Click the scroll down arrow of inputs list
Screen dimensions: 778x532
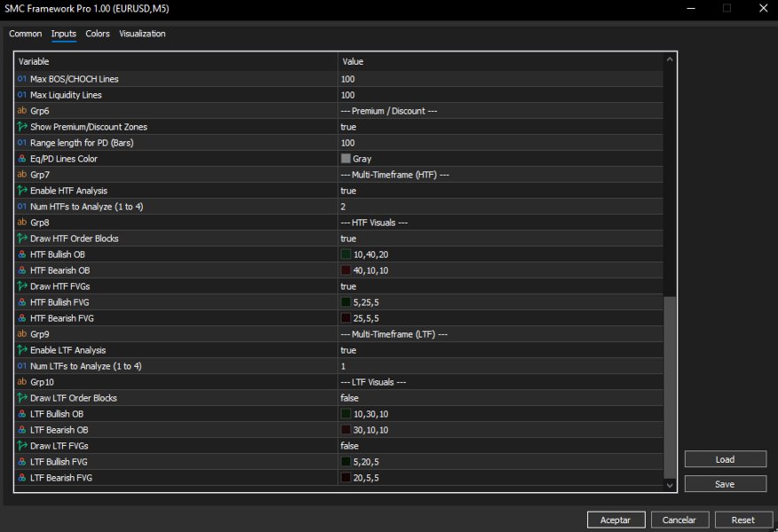click(x=670, y=485)
